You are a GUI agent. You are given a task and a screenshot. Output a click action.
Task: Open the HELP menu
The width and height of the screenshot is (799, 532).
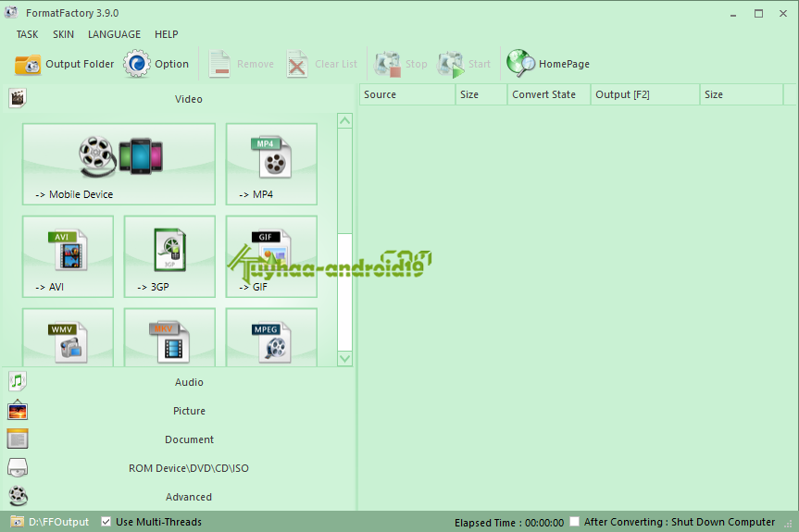click(x=166, y=34)
